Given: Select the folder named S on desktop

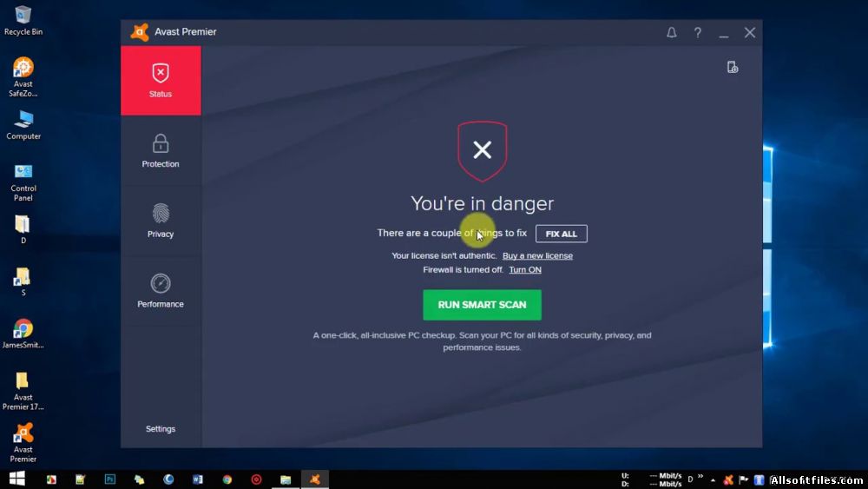Looking at the screenshot, I should 23,281.
